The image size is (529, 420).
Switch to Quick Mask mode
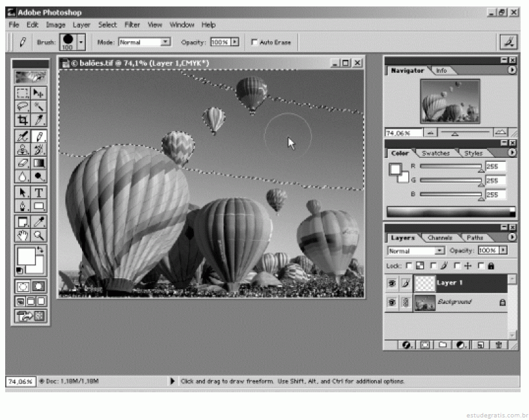(x=39, y=286)
